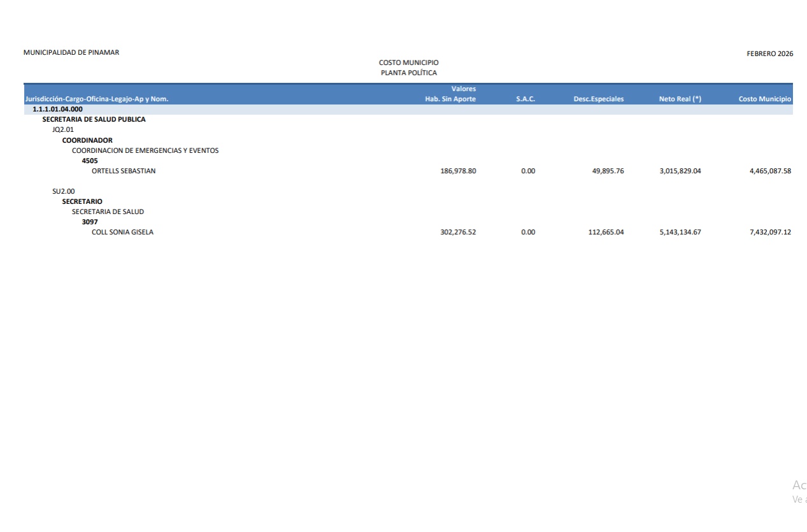Click the COORDINADOR position label
The width and height of the screenshot is (807, 532).
click(x=87, y=140)
